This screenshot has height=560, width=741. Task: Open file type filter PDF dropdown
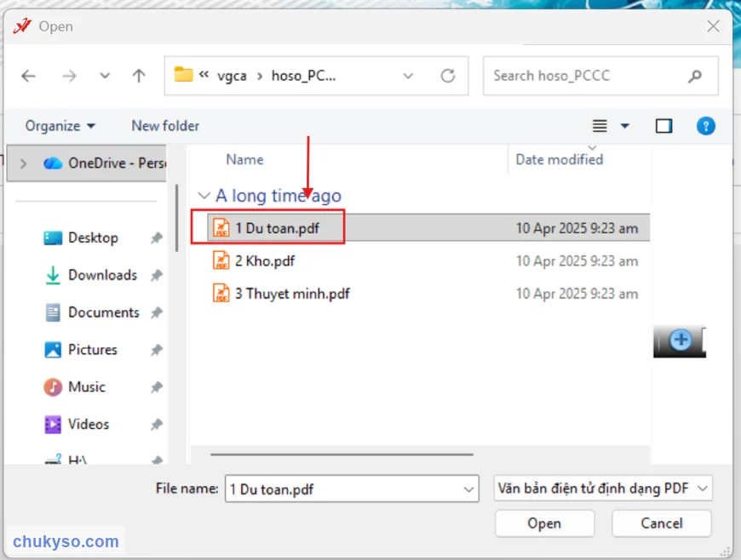(x=602, y=489)
